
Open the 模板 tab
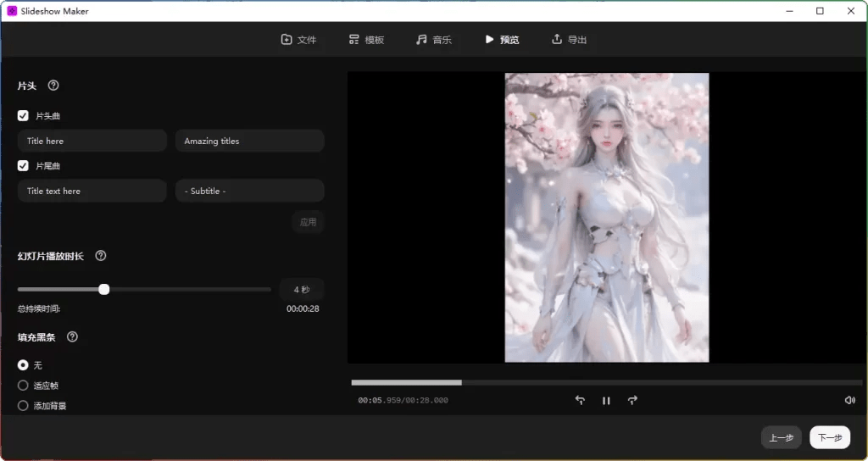[x=366, y=40]
